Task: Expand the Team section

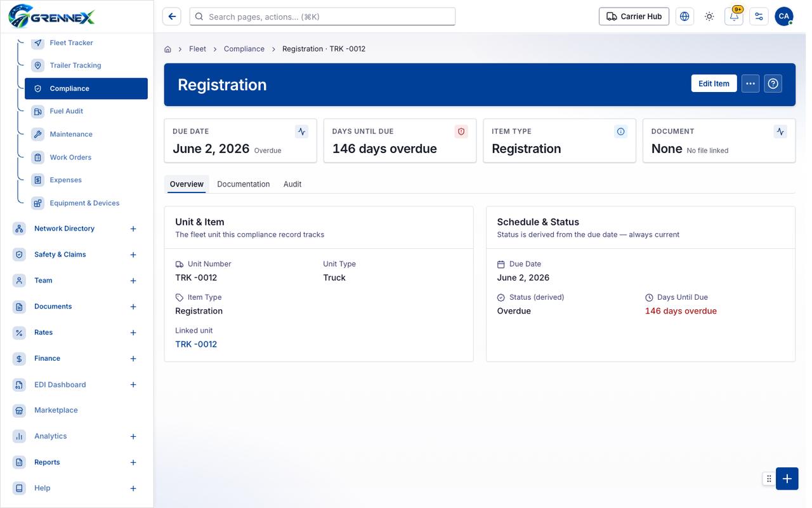Action: (x=133, y=281)
